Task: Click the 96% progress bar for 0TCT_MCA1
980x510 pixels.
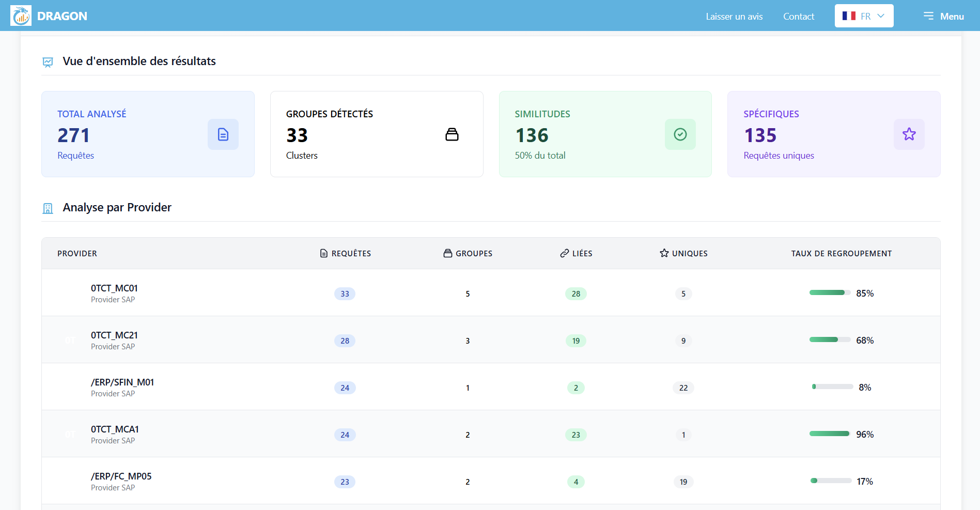Action: (830, 434)
